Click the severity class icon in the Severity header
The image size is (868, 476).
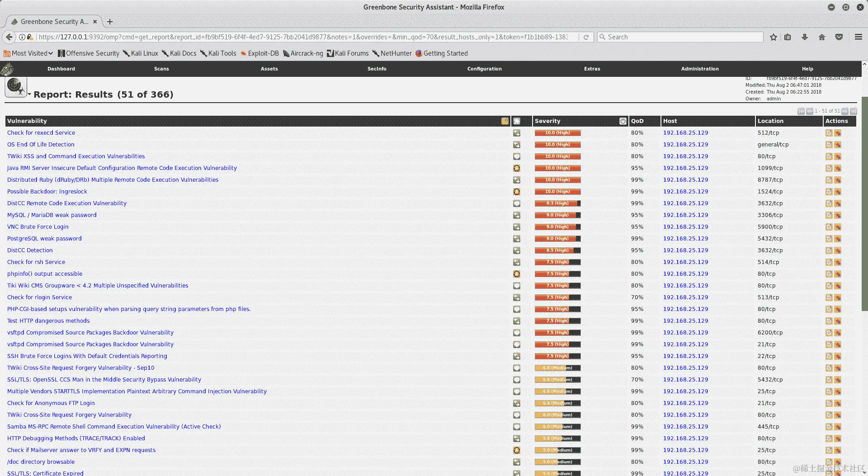click(x=623, y=121)
